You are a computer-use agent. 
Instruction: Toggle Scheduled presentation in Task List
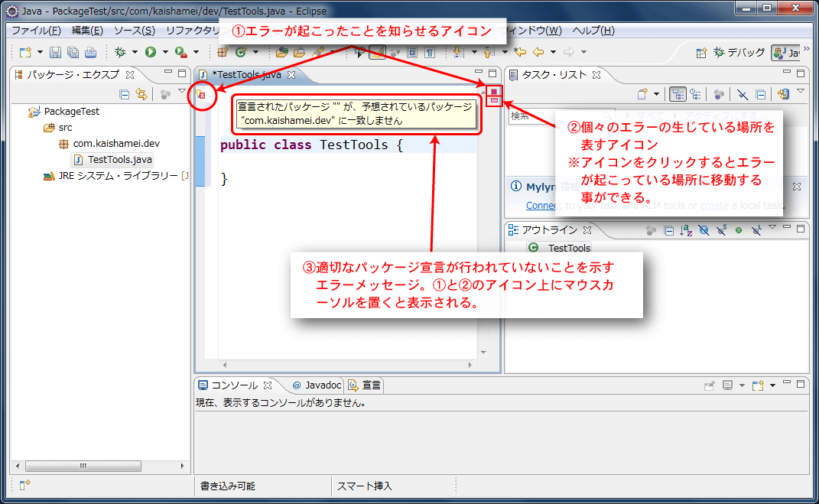[695, 95]
